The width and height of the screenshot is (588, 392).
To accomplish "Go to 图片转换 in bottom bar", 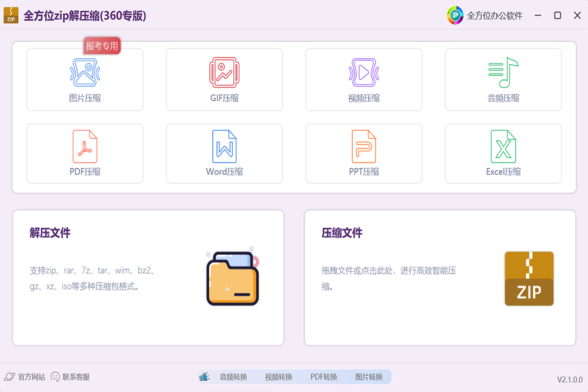I will [x=369, y=377].
